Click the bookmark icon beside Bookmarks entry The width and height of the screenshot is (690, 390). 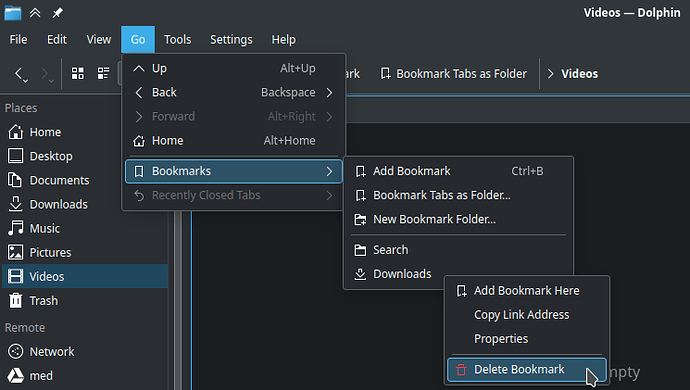pos(139,171)
